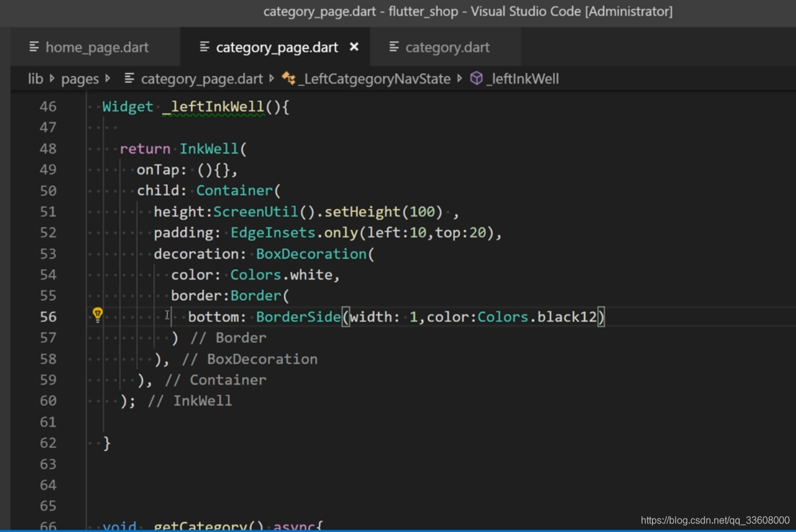The height and width of the screenshot is (532, 796).
Task: Click setHeight on line 51
Action: [x=363, y=212]
